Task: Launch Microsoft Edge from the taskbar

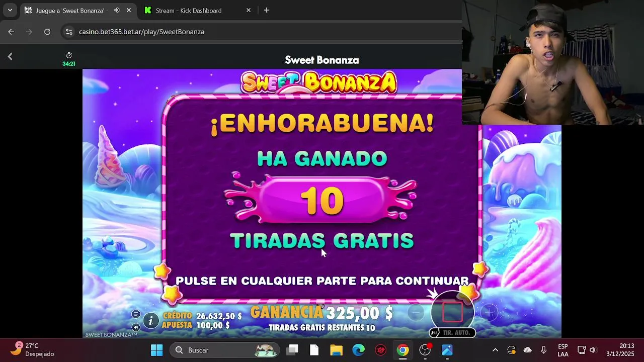Action: click(358, 350)
